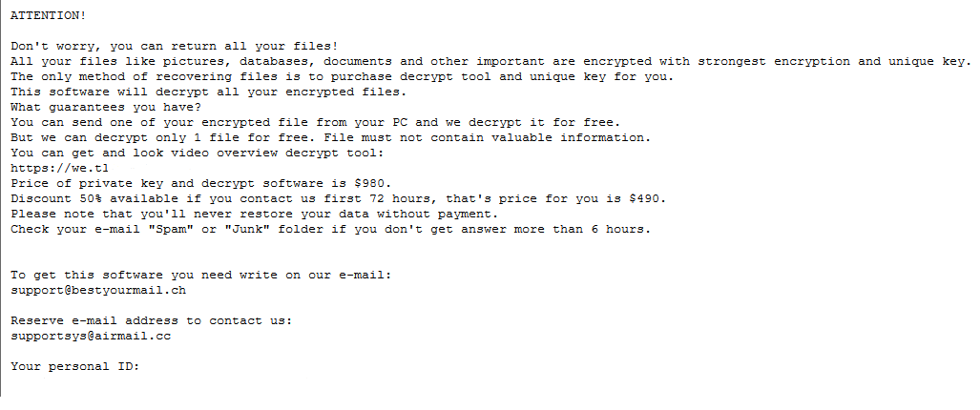This screenshot has height=410, width=980.
Task: Click the ATTENTION! heading text
Action: [x=48, y=15]
